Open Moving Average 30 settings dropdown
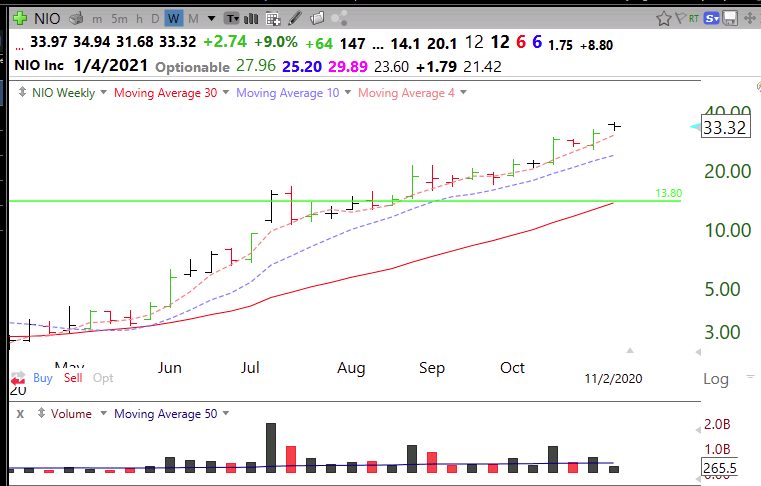 [226, 92]
